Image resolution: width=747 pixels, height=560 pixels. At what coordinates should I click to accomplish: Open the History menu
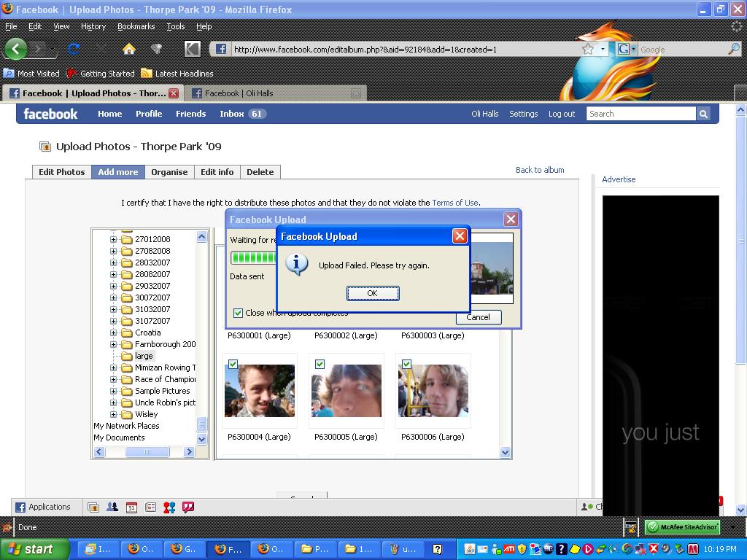coord(93,27)
